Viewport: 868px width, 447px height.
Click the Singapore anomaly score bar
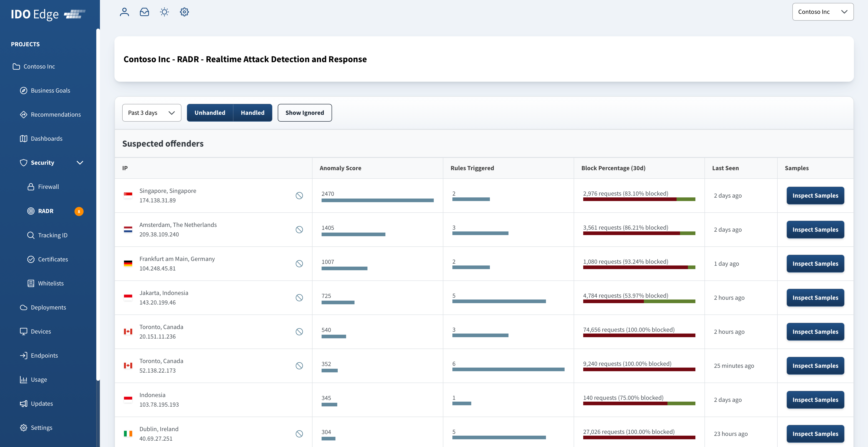click(377, 200)
